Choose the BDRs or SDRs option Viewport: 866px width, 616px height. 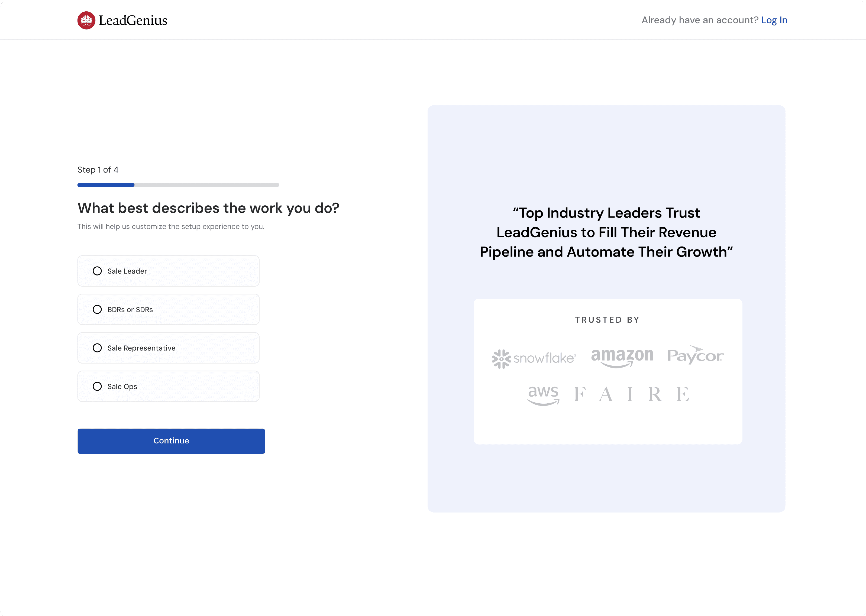(x=98, y=310)
